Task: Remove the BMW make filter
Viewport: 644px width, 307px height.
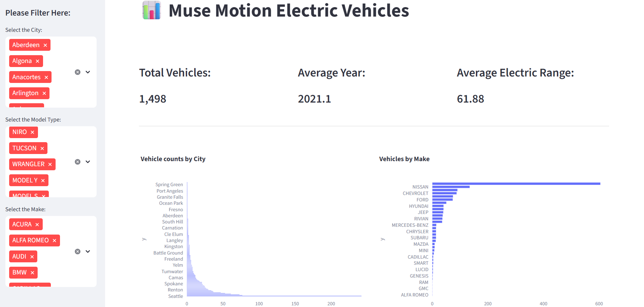Action: point(32,273)
